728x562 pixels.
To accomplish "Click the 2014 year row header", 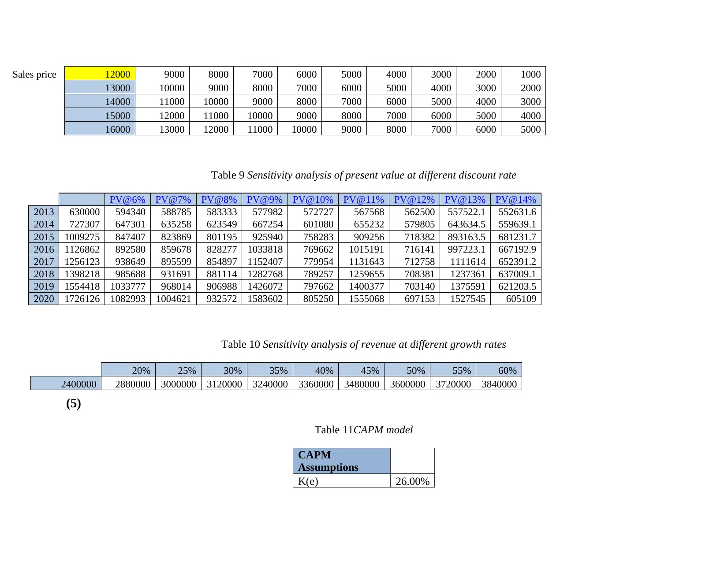I will [x=44, y=224].
